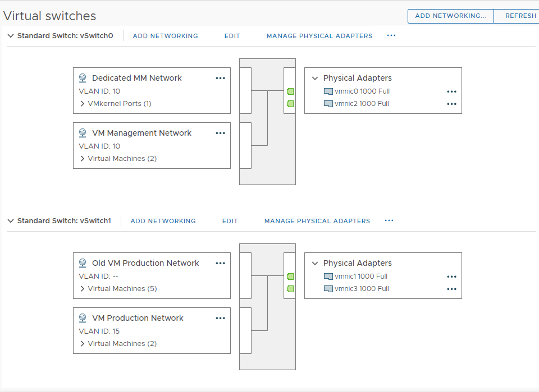Open the ellipsis actions for vmnic0
The width and height of the screenshot is (539, 392).
point(451,91)
